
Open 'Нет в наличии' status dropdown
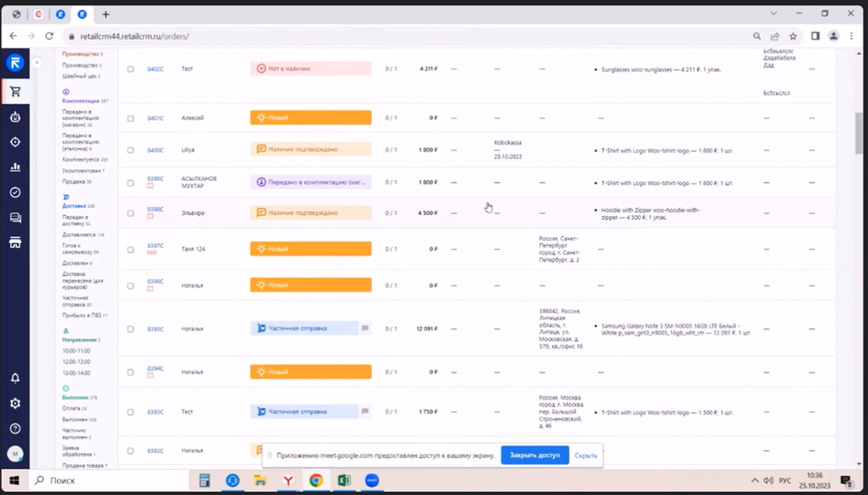pyautogui.click(x=310, y=68)
